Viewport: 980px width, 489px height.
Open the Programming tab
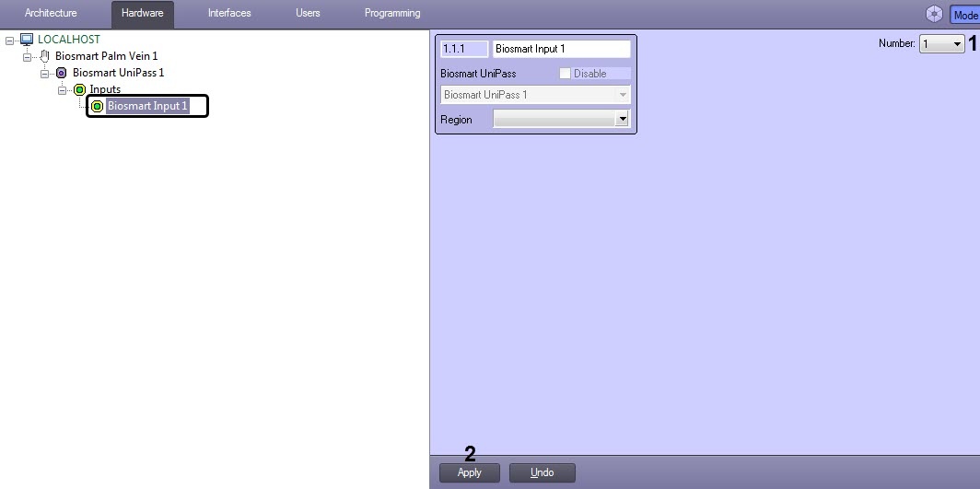pos(392,13)
